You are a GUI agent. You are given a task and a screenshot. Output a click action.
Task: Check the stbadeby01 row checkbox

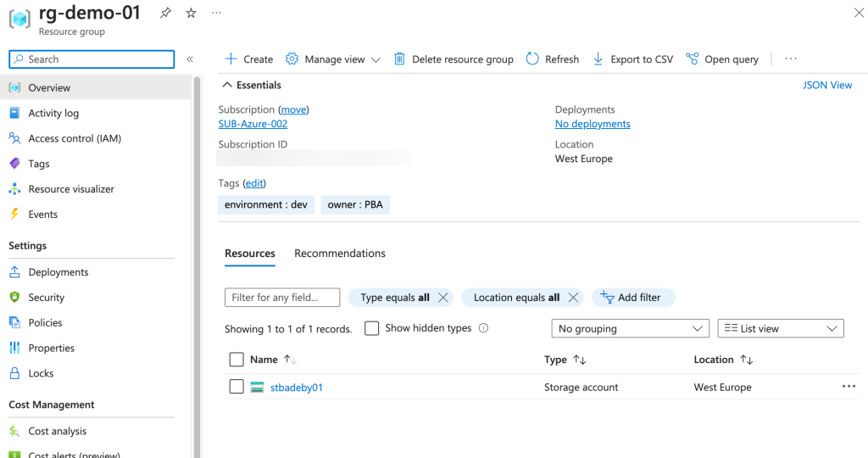pyautogui.click(x=237, y=387)
